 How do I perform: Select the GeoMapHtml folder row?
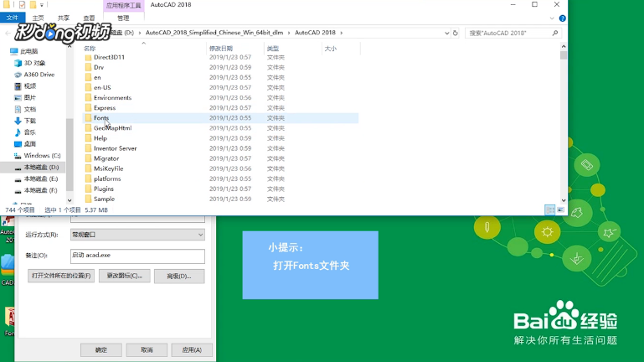220,128
